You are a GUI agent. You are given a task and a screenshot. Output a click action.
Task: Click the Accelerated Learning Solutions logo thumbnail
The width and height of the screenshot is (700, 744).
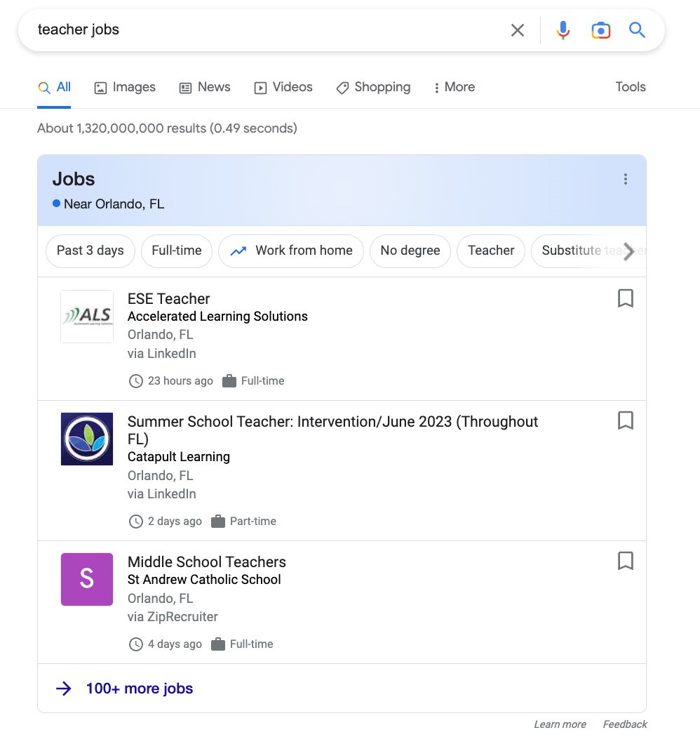coord(87,316)
